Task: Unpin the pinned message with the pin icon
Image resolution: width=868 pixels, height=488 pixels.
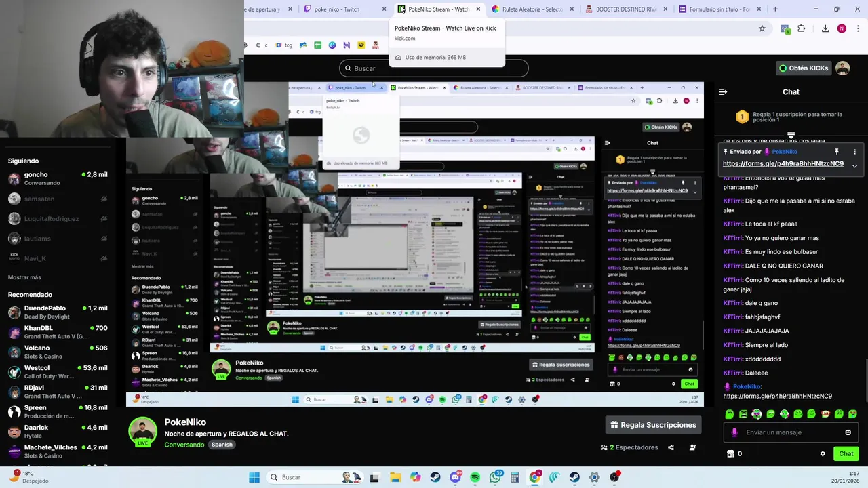Action: pyautogui.click(x=837, y=152)
